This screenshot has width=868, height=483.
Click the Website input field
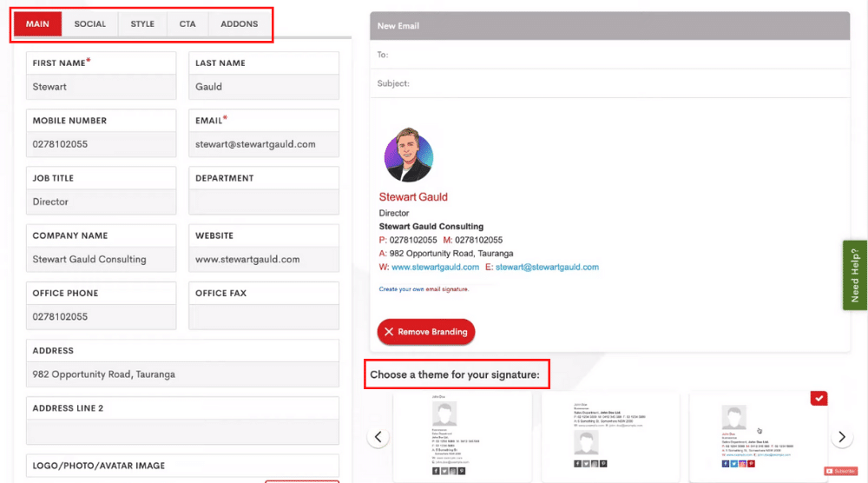264,260
